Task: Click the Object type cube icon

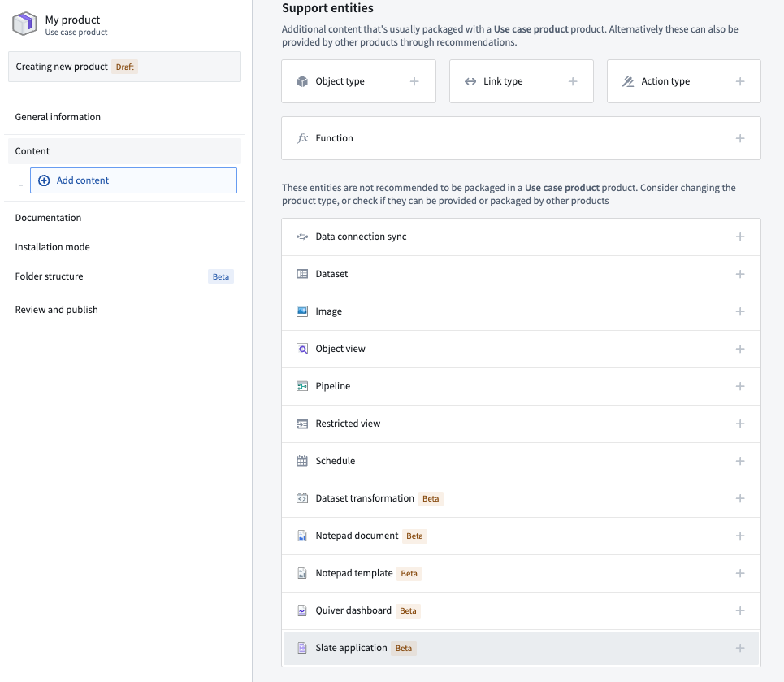Action: pyautogui.click(x=302, y=81)
